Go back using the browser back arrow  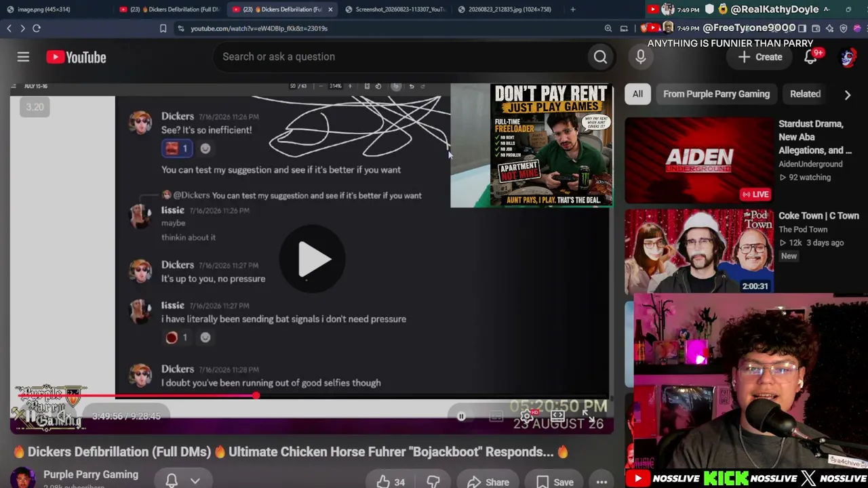point(9,28)
